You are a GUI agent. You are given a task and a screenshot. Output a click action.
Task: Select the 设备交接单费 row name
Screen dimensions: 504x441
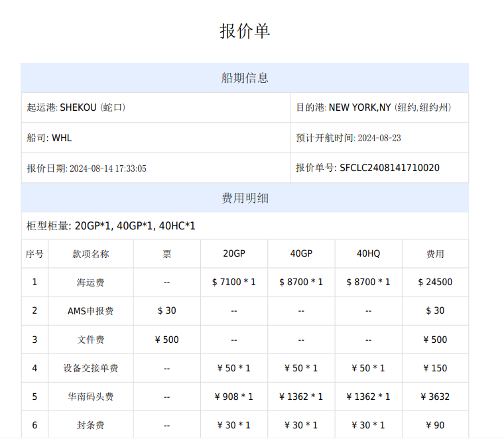click(91, 368)
